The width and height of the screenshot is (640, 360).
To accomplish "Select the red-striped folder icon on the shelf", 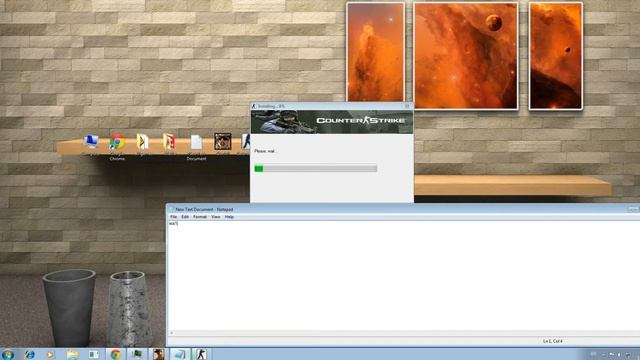I will [169, 142].
